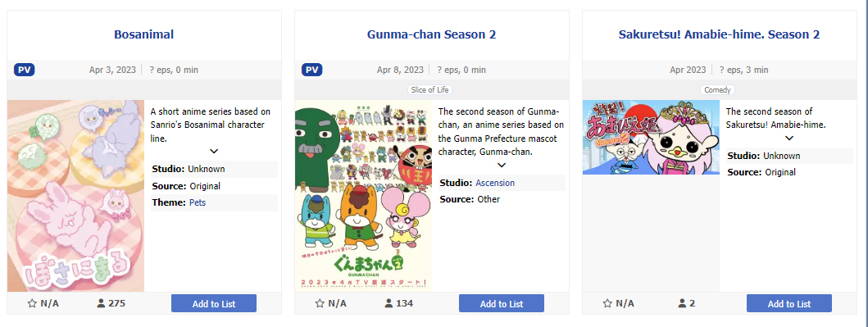
Task: Expand the Bosanimal synopsis chevron
Action: coord(214,151)
